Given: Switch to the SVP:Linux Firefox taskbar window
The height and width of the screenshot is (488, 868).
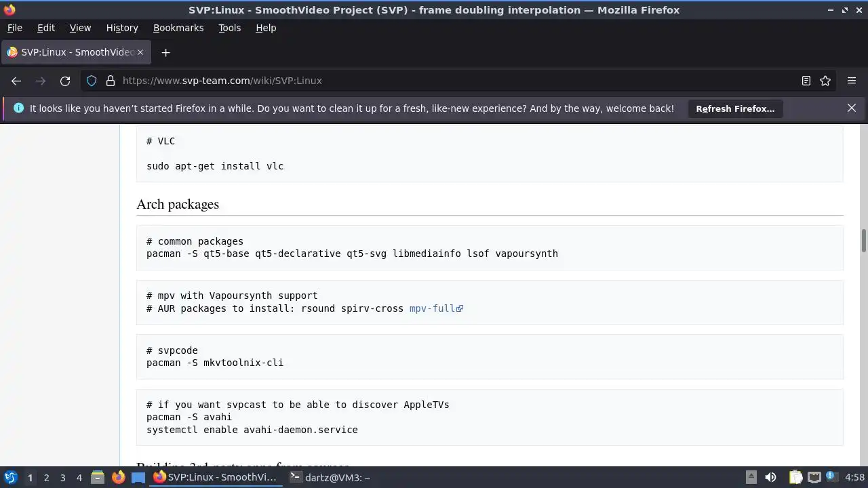Looking at the screenshot, I should [216, 477].
